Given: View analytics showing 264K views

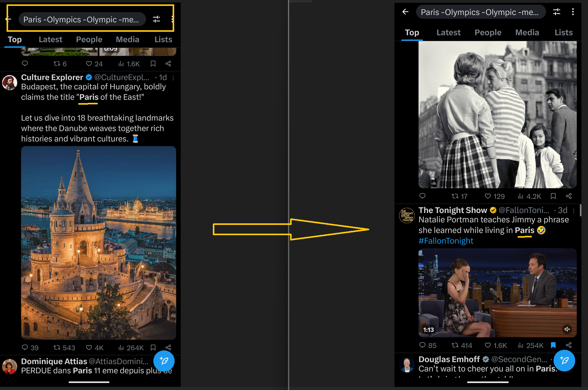Looking at the screenshot, I should [x=131, y=348].
